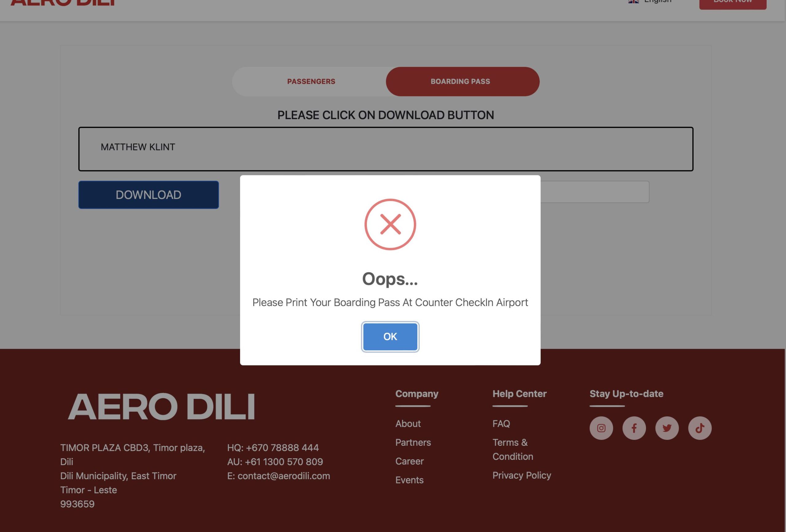Select the MATTHEW KLINT passenger box

pos(386,149)
